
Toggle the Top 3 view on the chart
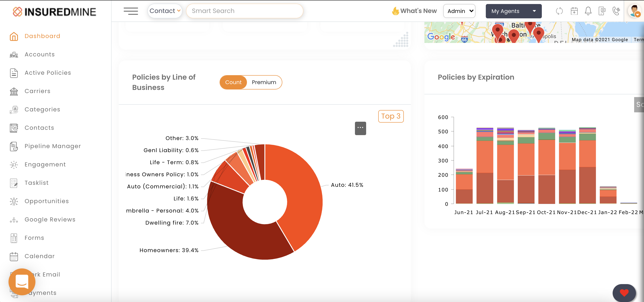[x=391, y=116]
